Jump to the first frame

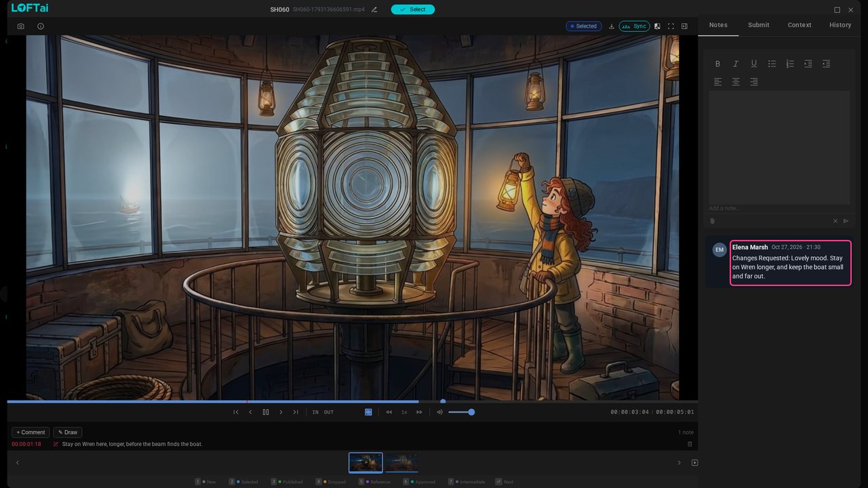[236, 412]
